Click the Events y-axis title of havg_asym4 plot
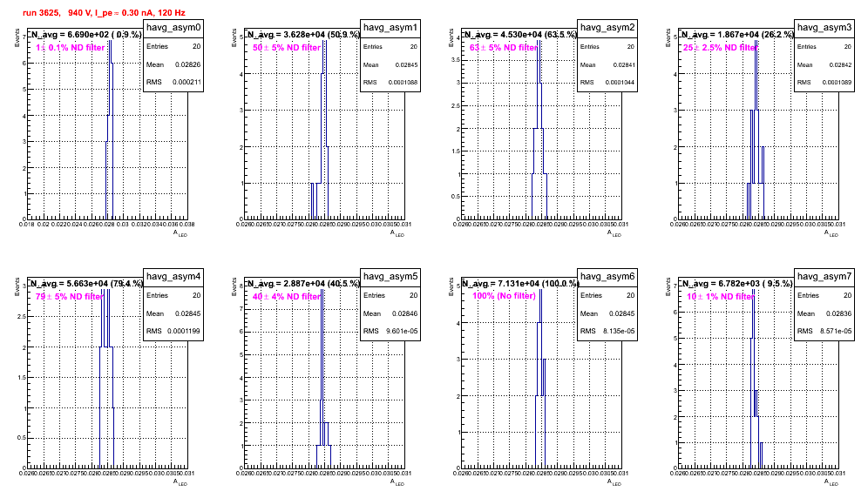The width and height of the screenshot is (868, 498). click(x=17, y=286)
